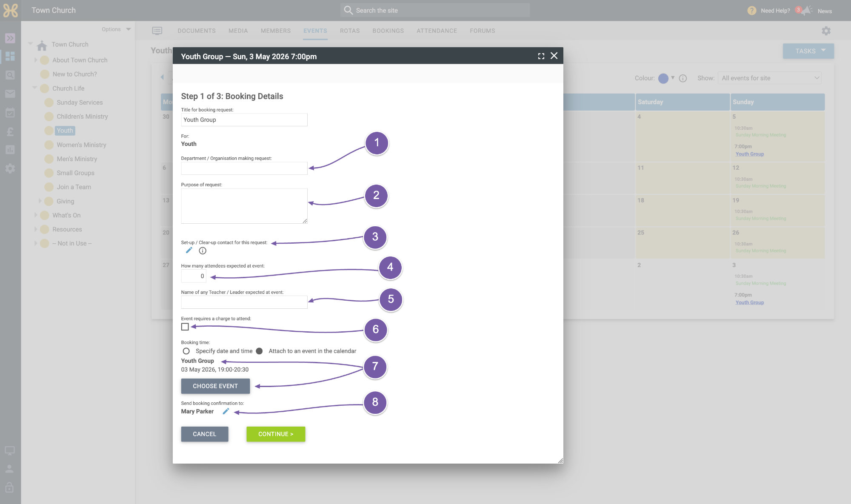
Task: Select 'Specify date and time' radio button
Action: tap(186, 351)
